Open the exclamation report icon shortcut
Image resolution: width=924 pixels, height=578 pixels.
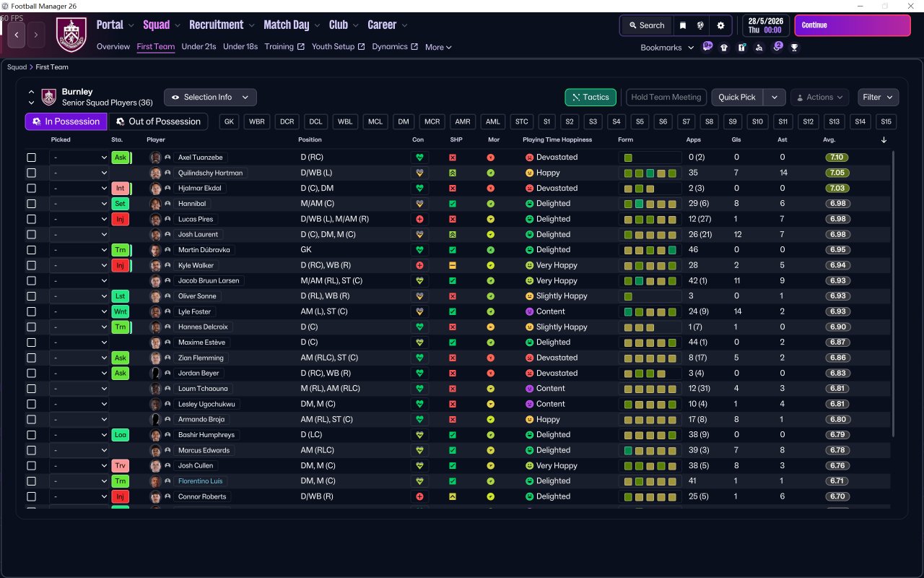click(741, 48)
